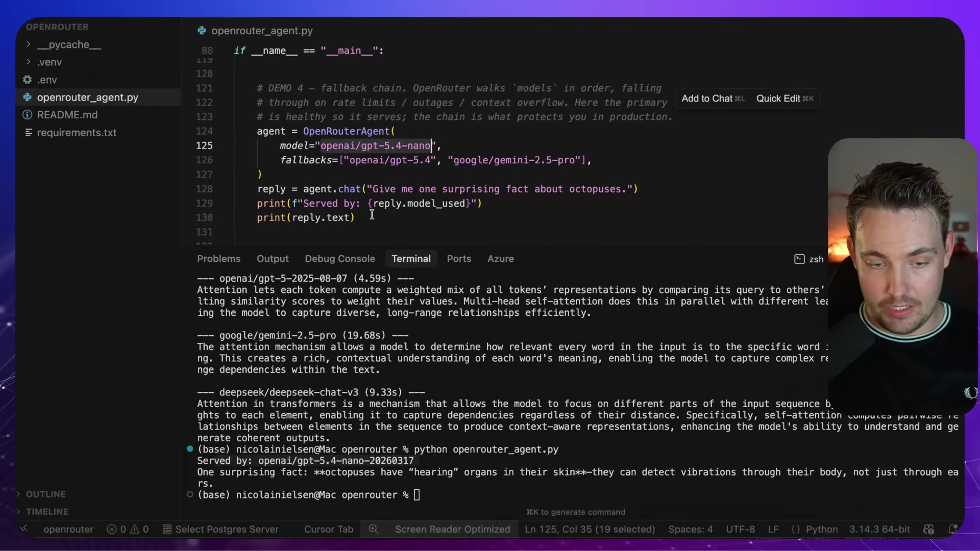
Task: Select Postgres Server in status bar
Action: pyautogui.click(x=220, y=529)
